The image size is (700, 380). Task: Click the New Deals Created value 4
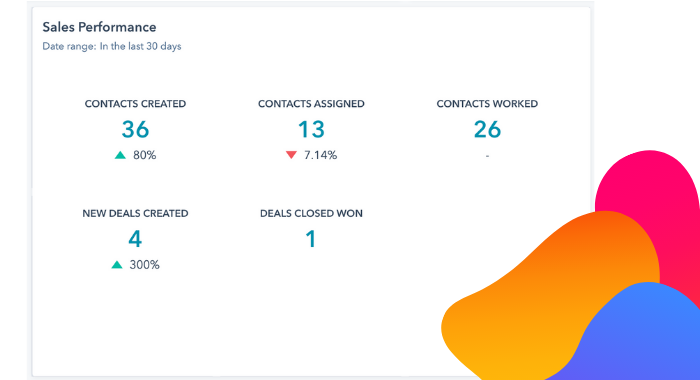click(x=135, y=239)
